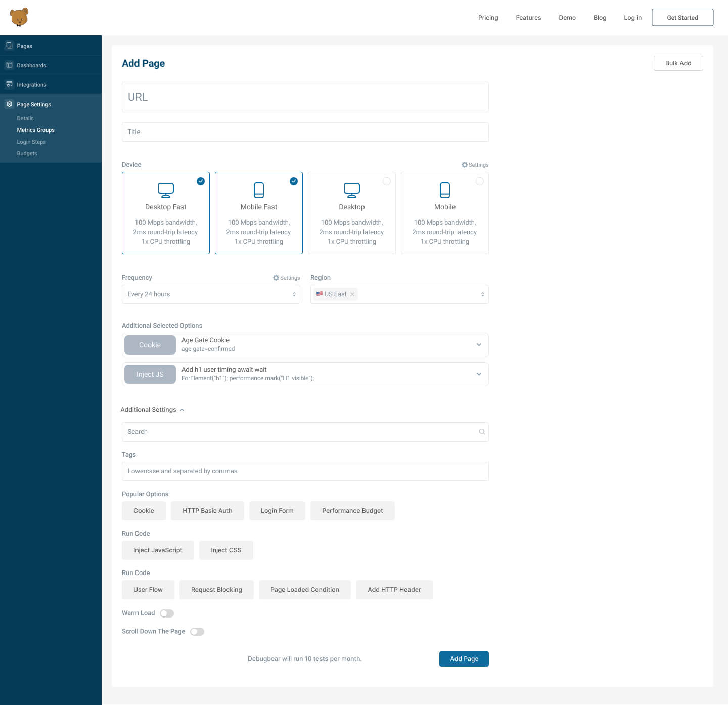Select the Desktop device radio
Screen dimensions: 728x705
pyautogui.click(x=387, y=181)
